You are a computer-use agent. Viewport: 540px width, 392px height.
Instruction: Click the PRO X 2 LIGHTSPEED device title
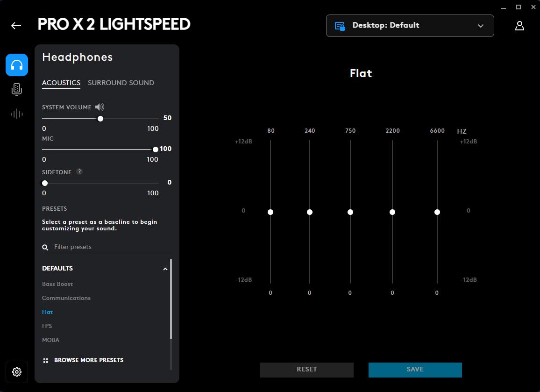[x=114, y=24]
